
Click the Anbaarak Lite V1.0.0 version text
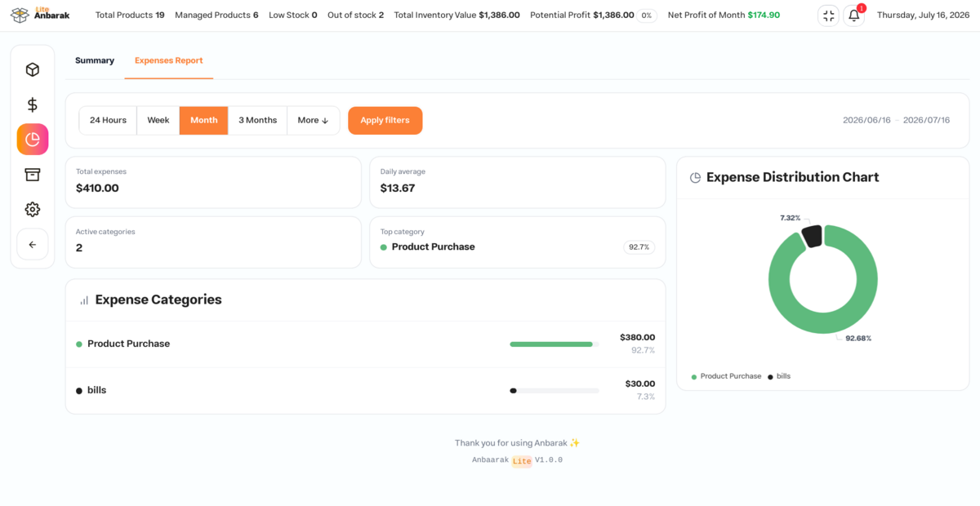[517, 460]
